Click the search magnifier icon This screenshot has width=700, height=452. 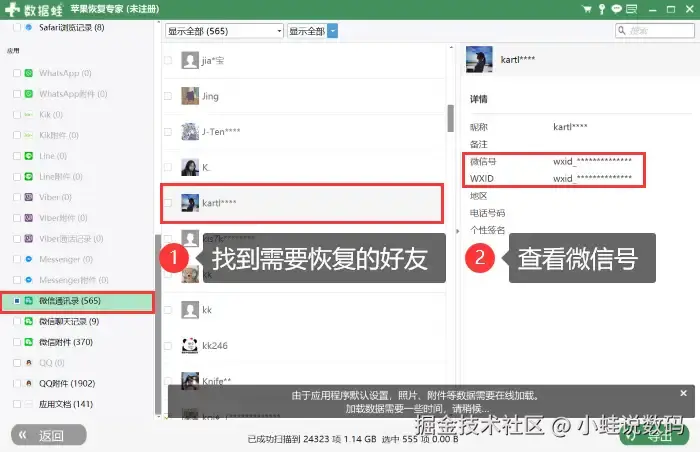[622, 30]
